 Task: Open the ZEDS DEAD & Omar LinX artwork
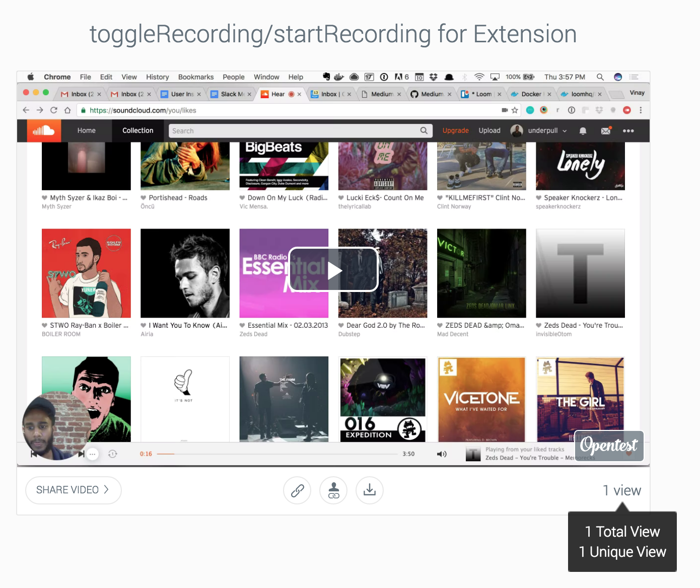[x=481, y=273]
